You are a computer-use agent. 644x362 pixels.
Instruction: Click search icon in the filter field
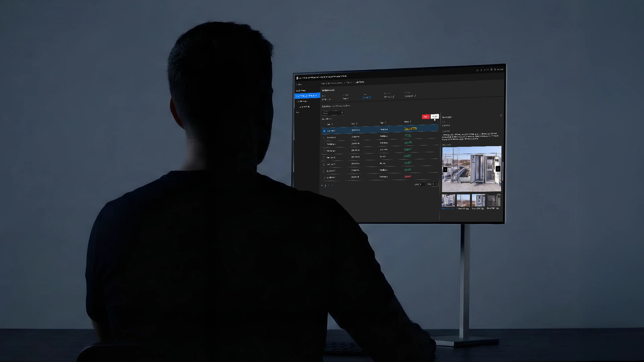click(x=342, y=113)
